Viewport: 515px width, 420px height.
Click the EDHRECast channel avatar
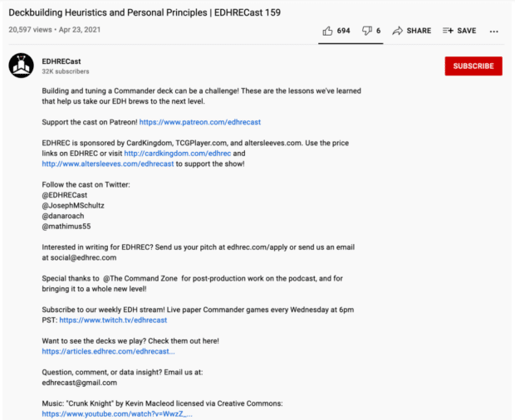click(x=21, y=66)
